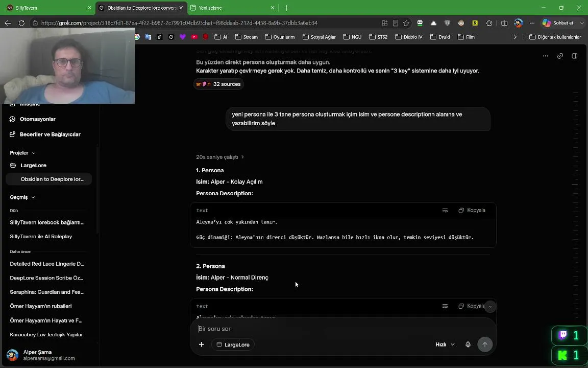Open the split screen browser icon
The height and width of the screenshot is (368, 588).
point(504,23)
